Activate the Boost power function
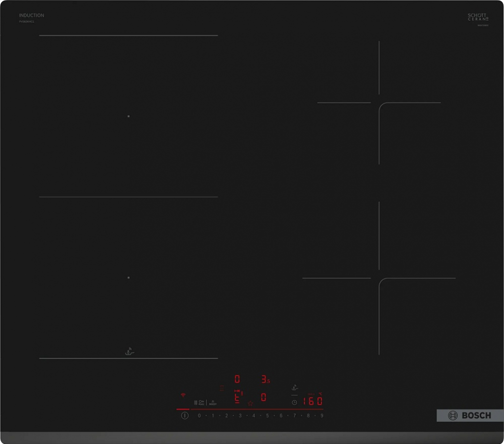Image resolution: width=504 pixels, height=444 pixels. (x=213, y=403)
